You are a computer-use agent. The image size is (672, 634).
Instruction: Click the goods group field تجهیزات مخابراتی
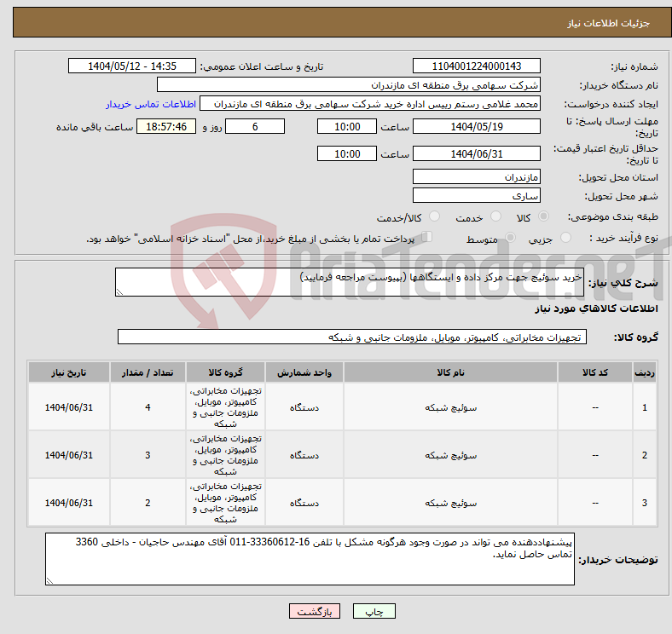click(x=352, y=337)
